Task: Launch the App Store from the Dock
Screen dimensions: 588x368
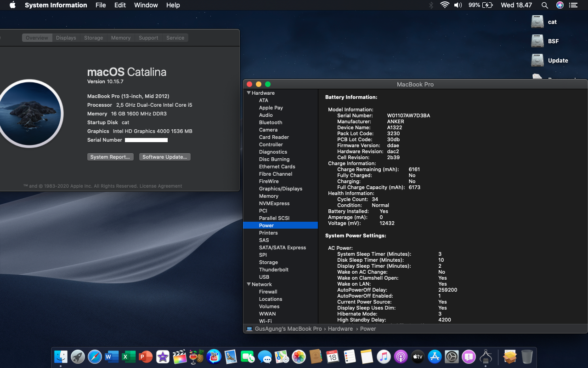Action: click(435, 356)
